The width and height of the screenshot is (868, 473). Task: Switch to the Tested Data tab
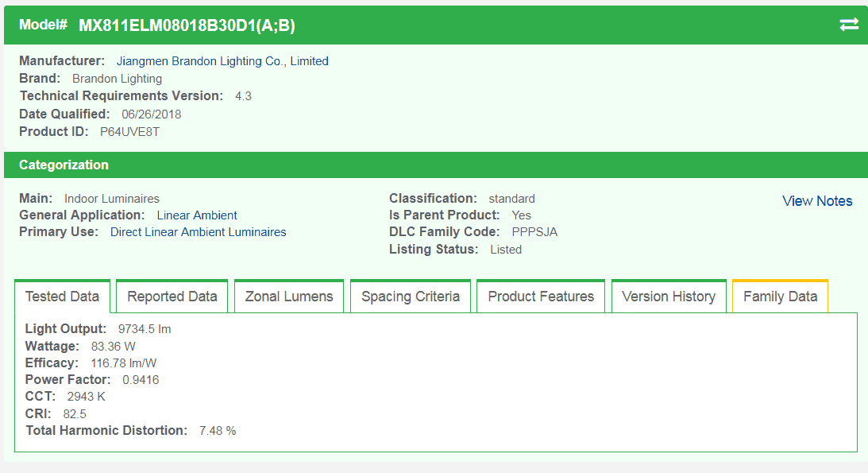62,297
